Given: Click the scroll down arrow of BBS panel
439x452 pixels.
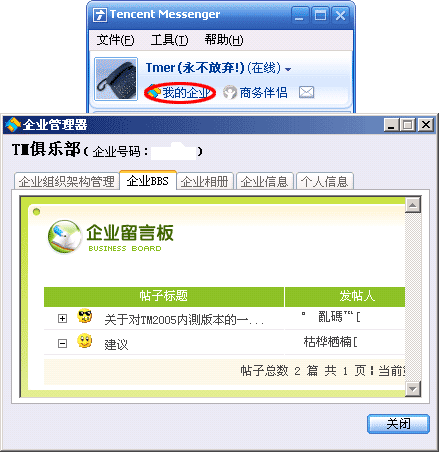Looking at the screenshot, I should 413,389.
